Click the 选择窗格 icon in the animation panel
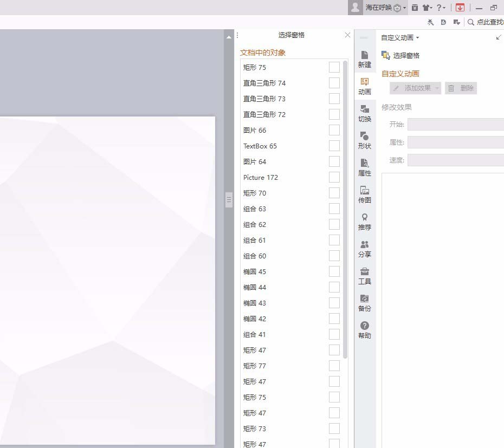This screenshot has height=448, width=504. pos(386,55)
